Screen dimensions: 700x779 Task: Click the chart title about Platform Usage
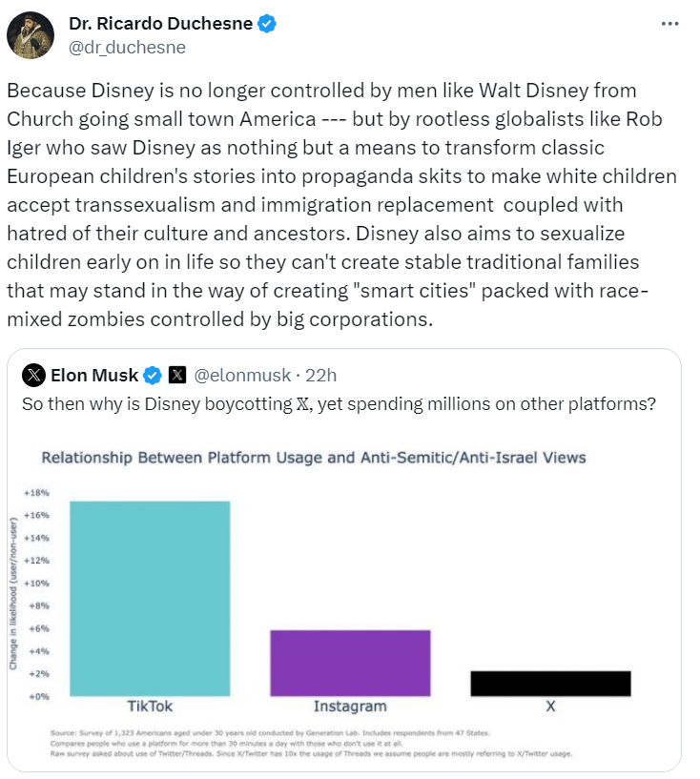[x=313, y=458]
